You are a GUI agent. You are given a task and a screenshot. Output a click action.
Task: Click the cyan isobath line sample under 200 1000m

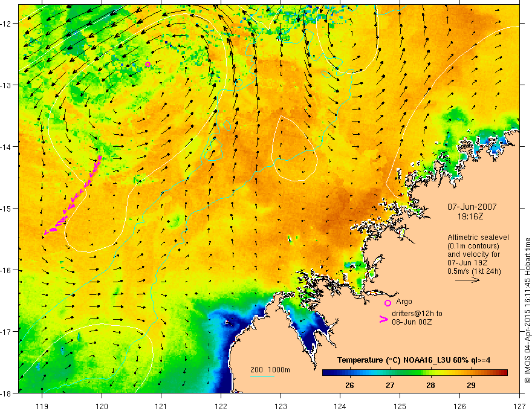(x=262, y=376)
